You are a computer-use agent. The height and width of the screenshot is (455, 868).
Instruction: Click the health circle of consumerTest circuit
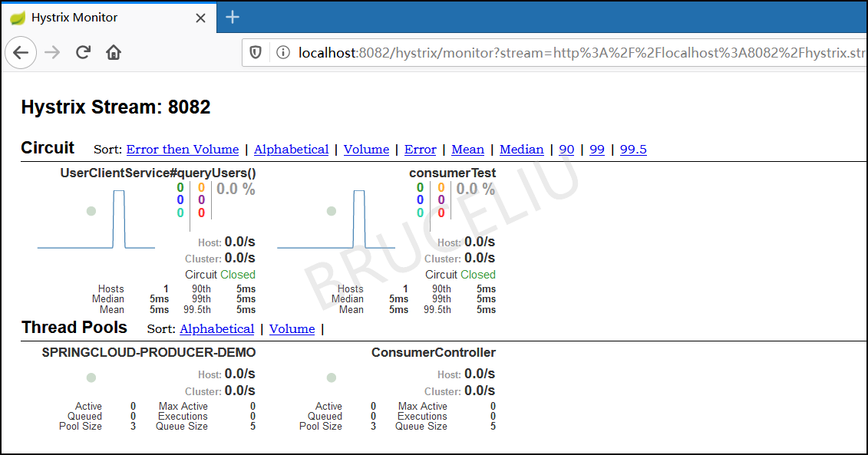click(x=332, y=211)
